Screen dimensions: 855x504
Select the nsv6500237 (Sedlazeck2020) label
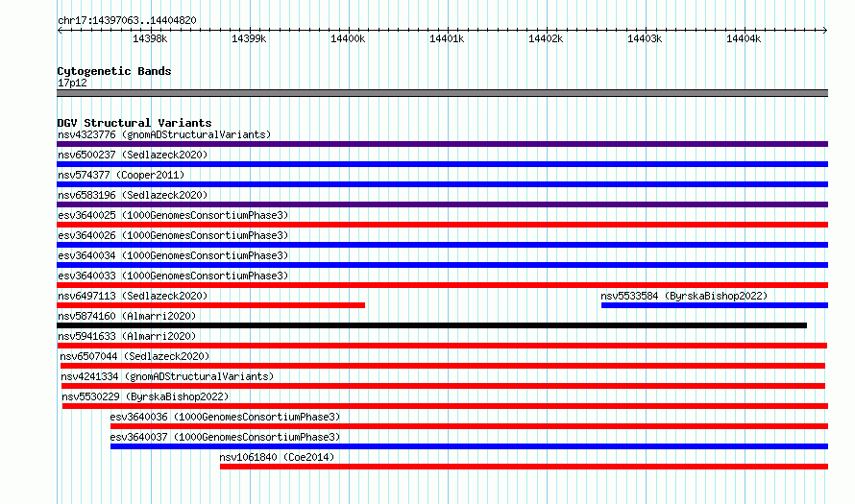pyautogui.click(x=133, y=155)
